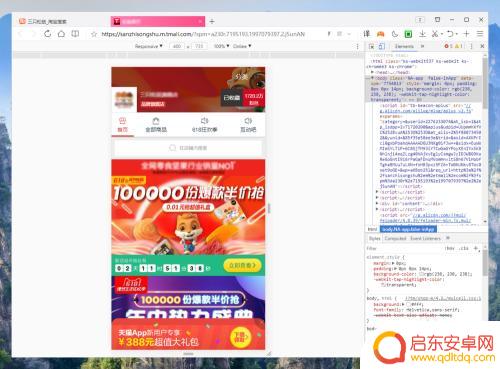Toggle the :hov element state button
The width and height of the screenshot is (500, 369).
[450, 248]
